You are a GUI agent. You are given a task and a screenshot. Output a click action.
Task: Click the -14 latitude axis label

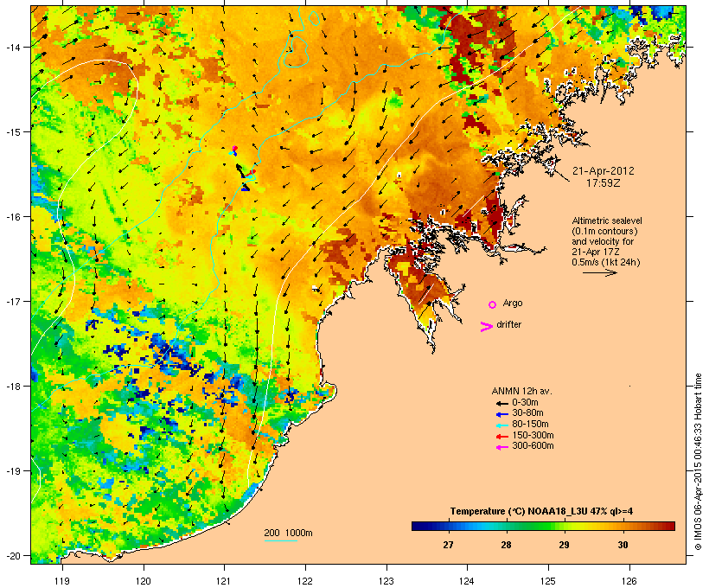12,47
